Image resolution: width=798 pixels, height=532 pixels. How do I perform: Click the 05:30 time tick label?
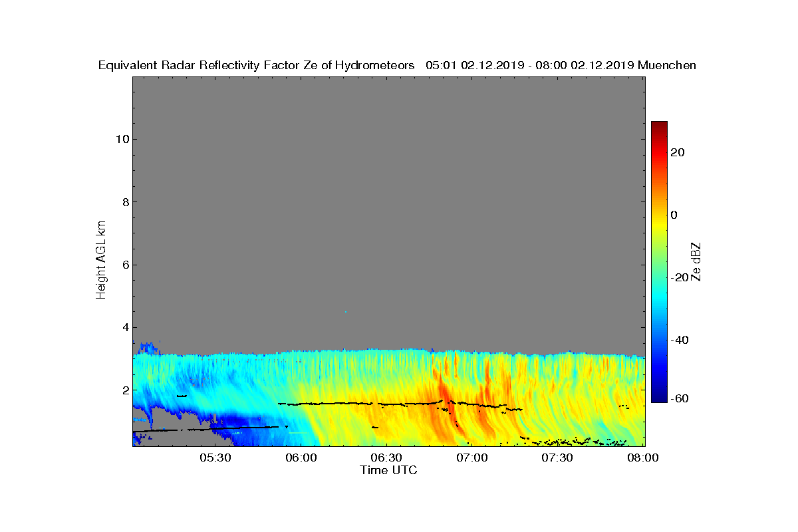coord(215,458)
